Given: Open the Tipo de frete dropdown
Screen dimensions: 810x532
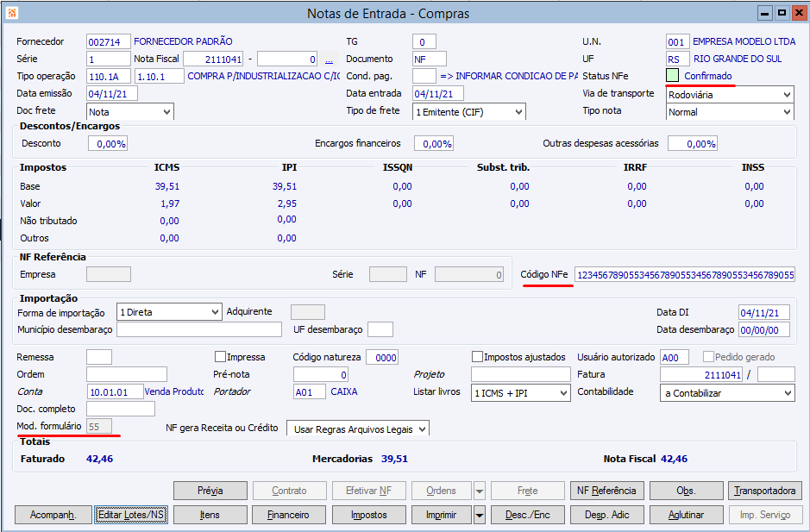Looking at the screenshot, I should point(518,111).
